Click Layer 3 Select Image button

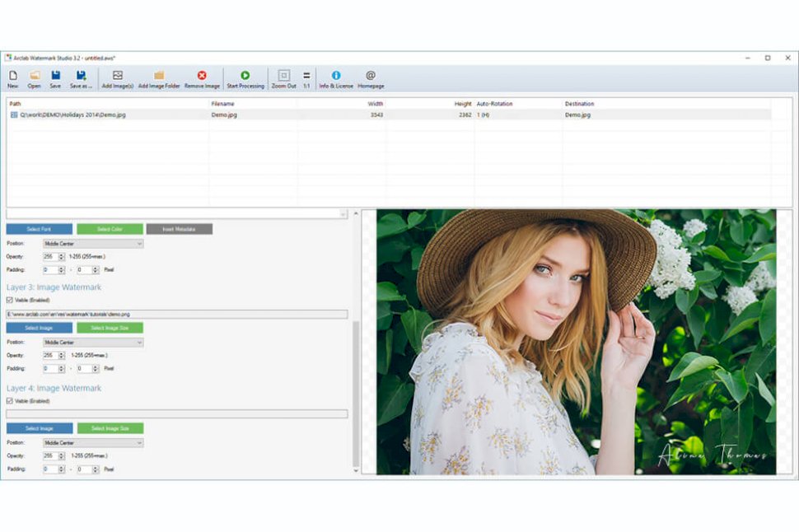click(x=40, y=328)
